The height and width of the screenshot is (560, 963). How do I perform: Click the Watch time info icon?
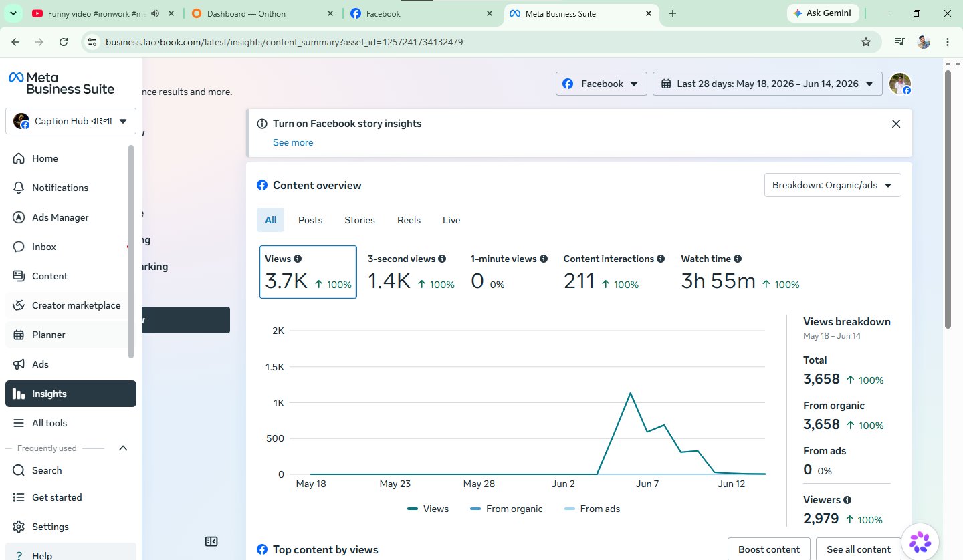[x=738, y=259]
